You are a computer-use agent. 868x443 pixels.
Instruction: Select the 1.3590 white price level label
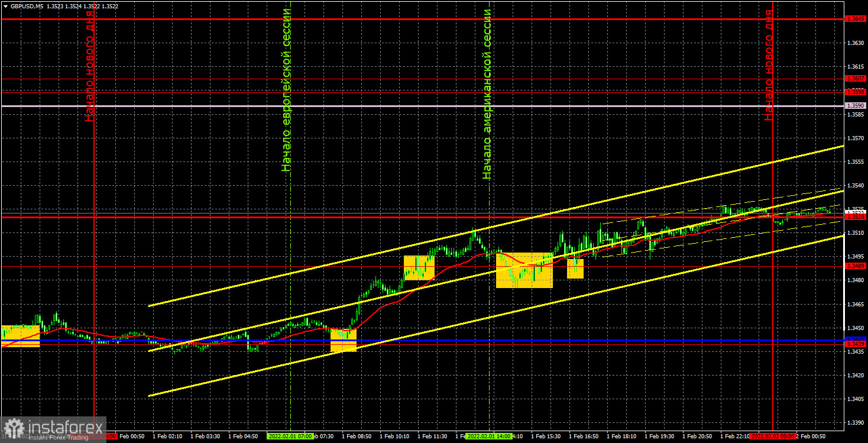click(856, 105)
